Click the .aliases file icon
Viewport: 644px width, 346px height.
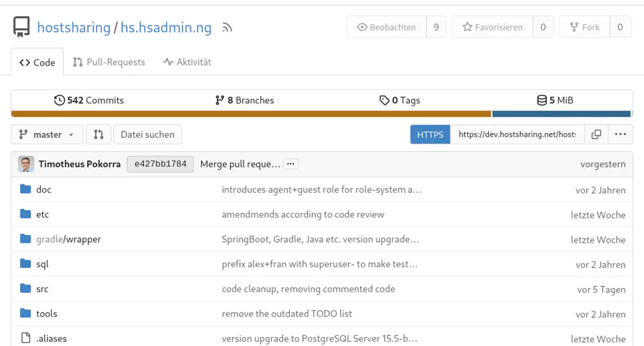pos(26,338)
